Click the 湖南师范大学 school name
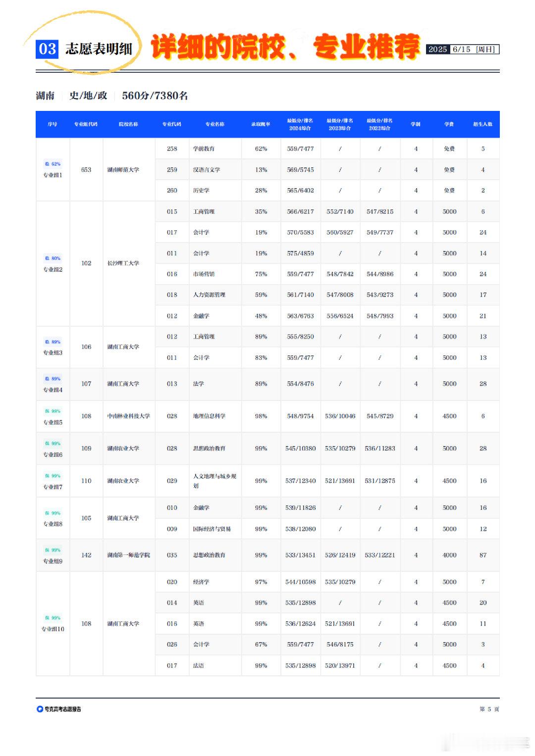The image size is (535, 756). pyautogui.click(x=123, y=170)
